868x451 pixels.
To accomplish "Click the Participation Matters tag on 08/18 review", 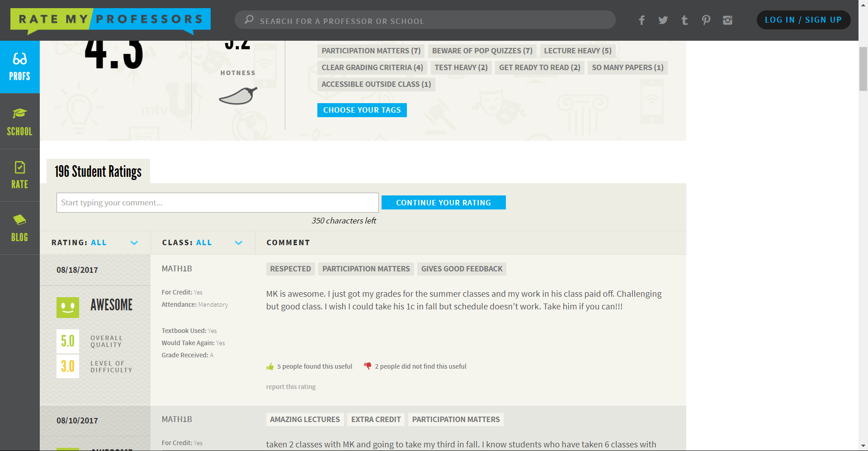I will coord(366,269).
